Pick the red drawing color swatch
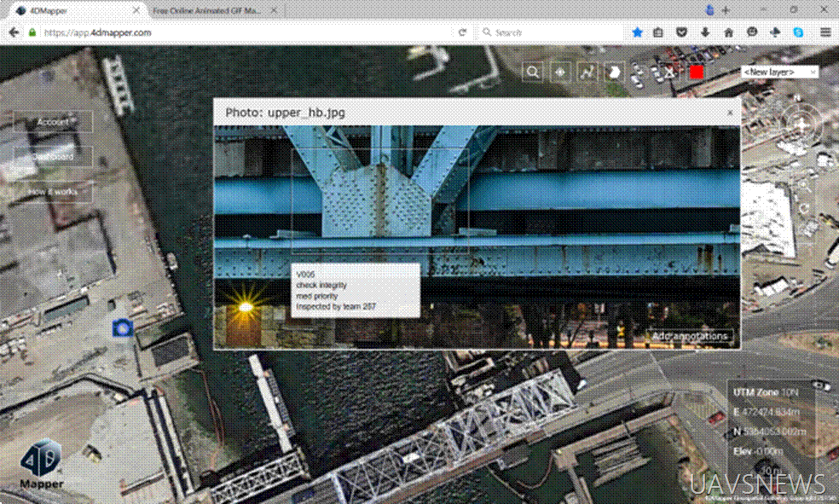This screenshot has width=839, height=504. (696, 72)
